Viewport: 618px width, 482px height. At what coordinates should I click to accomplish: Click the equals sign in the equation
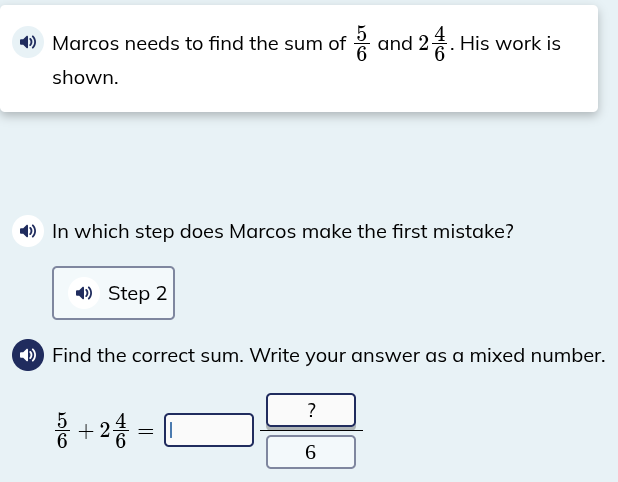coord(146,431)
